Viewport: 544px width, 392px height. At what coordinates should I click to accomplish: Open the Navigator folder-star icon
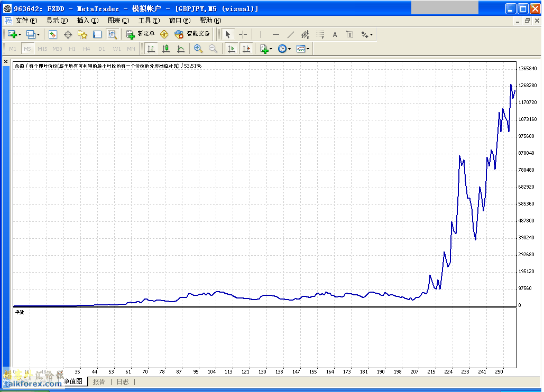(x=82, y=34)
